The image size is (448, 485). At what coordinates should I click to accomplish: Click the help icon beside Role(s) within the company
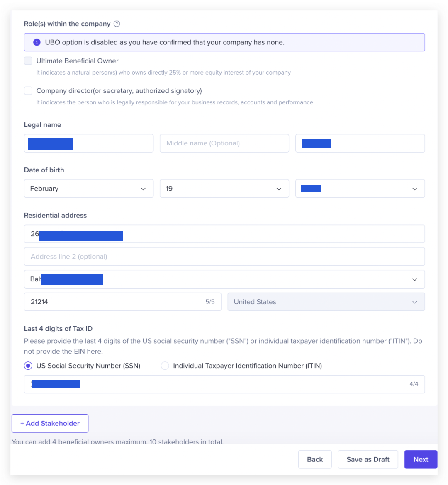click(117, 24)
